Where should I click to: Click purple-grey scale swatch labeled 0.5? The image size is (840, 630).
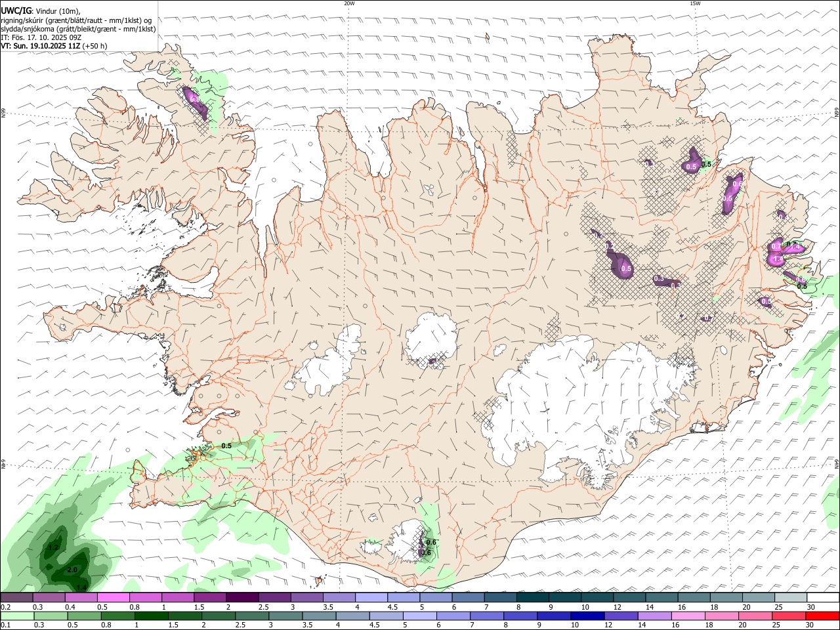[x=113, y=598]
